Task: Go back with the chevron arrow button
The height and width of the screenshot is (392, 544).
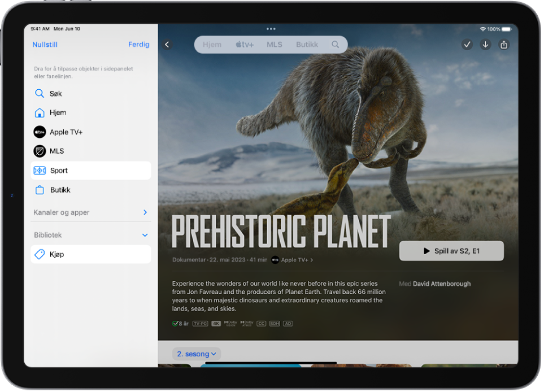Action: click(167, 45)
